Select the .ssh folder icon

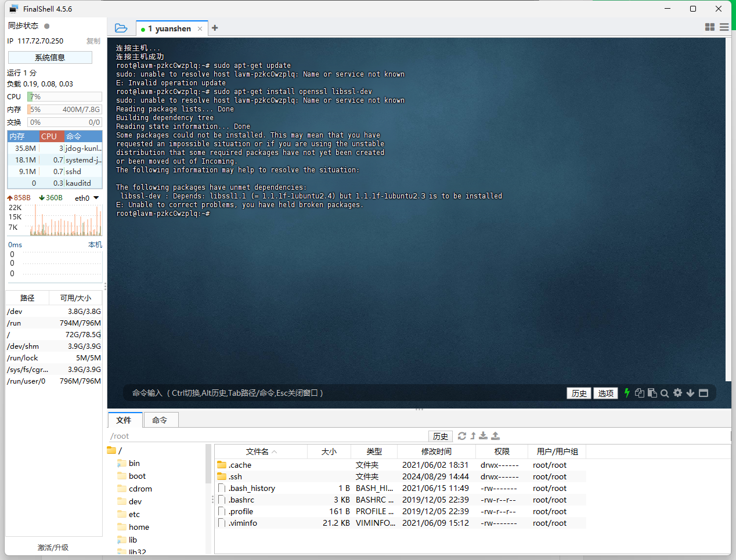tap(222, 476)
